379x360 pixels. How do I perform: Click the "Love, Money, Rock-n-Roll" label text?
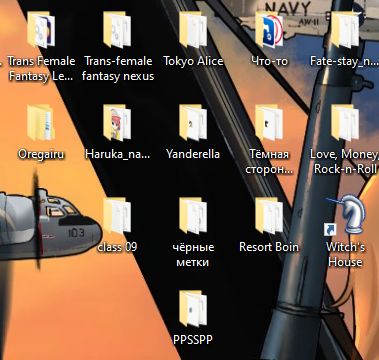(345, 162)
